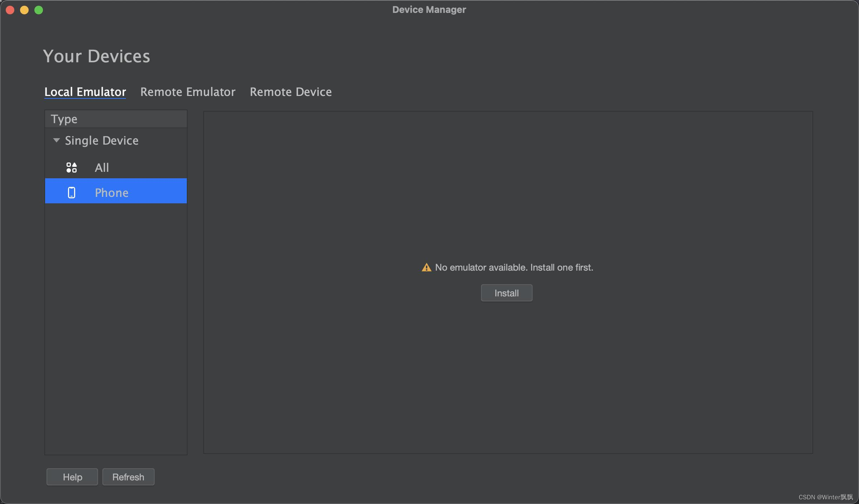Click the Type column header
The height and width of the screenshot is (504, 859).
[64, 119]
